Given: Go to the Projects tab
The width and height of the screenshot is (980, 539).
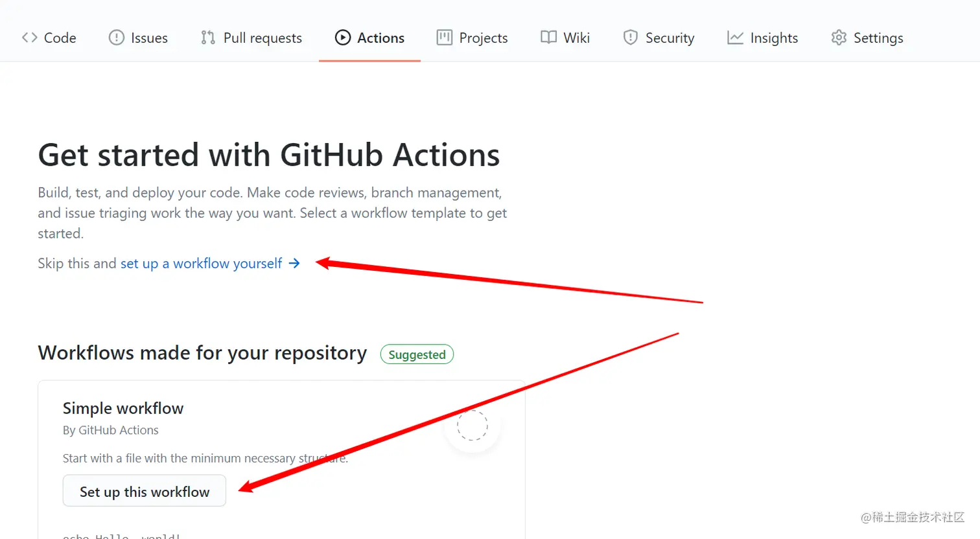Looking at the screenshot, I should tap(472, 38).
